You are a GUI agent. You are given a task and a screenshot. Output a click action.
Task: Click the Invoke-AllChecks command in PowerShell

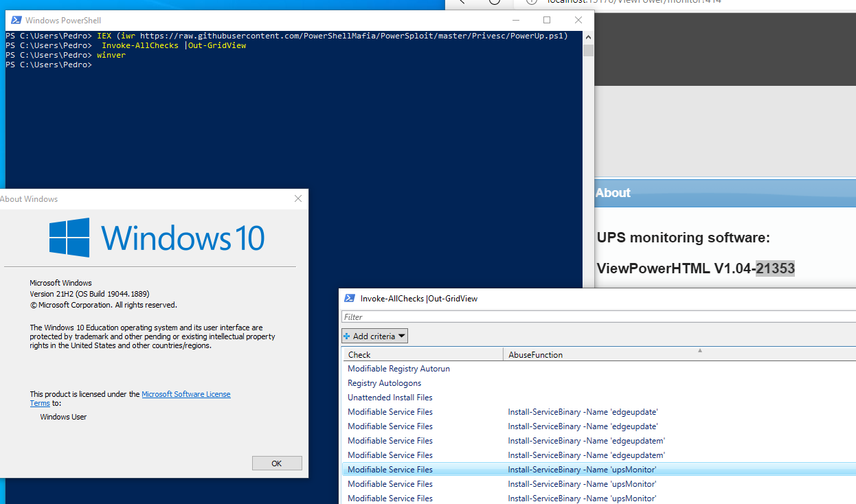coord(174,45)
